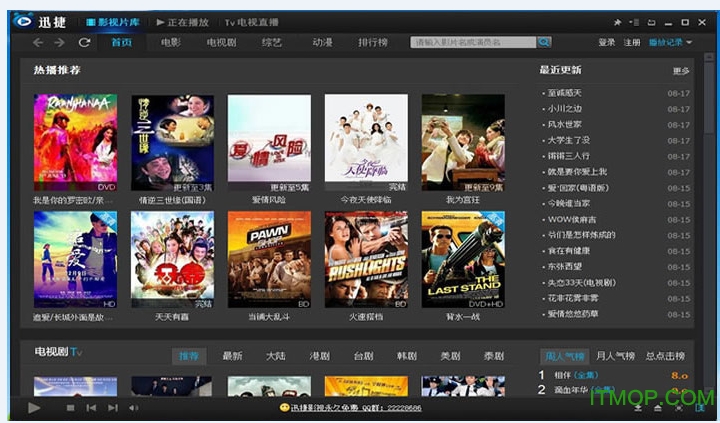Select the 推荐 TV drama filter tab

tap(189, 356)
